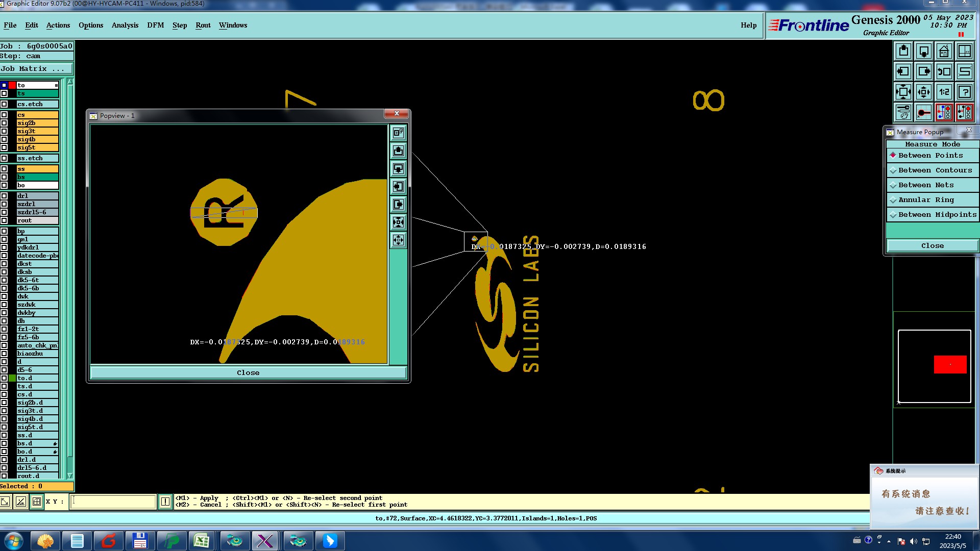
Task: Open the DFM menu
Action: point(156,25)
